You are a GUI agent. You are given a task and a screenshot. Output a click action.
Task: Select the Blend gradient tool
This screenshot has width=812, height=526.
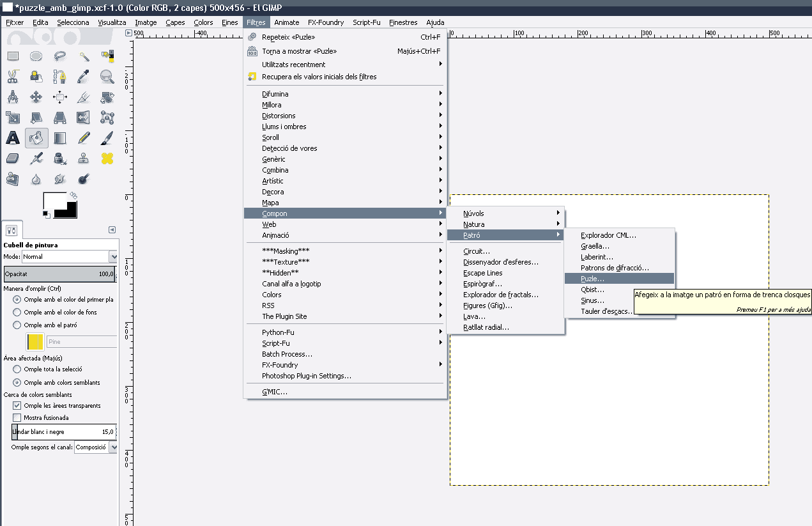click(60, 137)
